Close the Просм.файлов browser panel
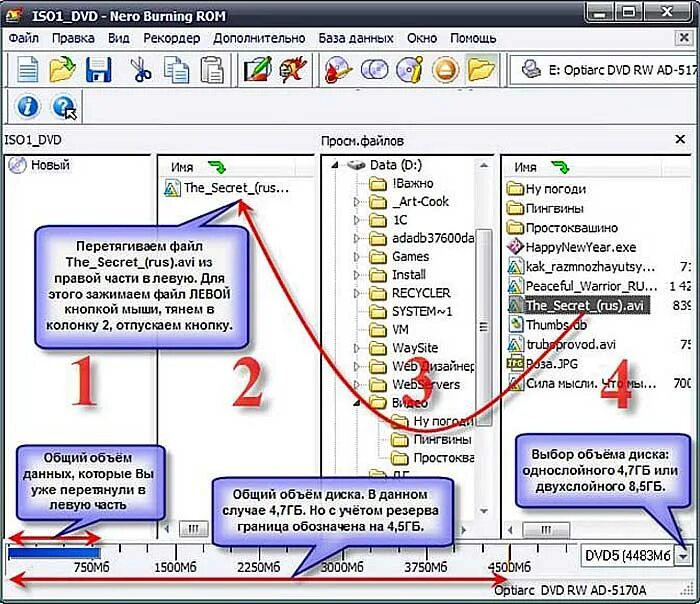 (x=680, y=140)
